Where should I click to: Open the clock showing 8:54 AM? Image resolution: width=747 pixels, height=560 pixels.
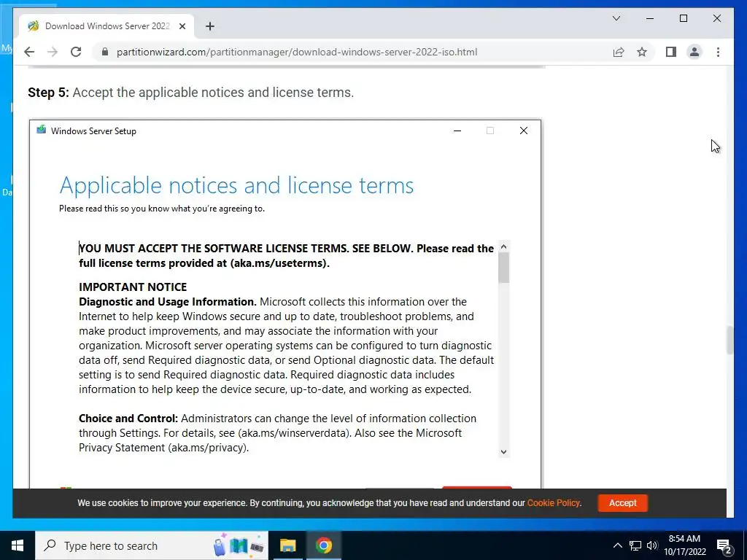pyautogui.click(x=684, y=545)
